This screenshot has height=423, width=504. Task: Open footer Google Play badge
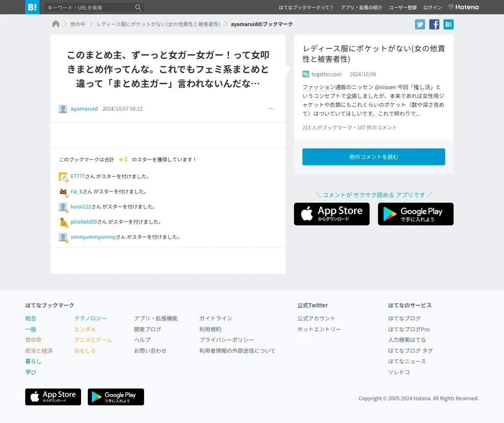click(x=116, y=397)
